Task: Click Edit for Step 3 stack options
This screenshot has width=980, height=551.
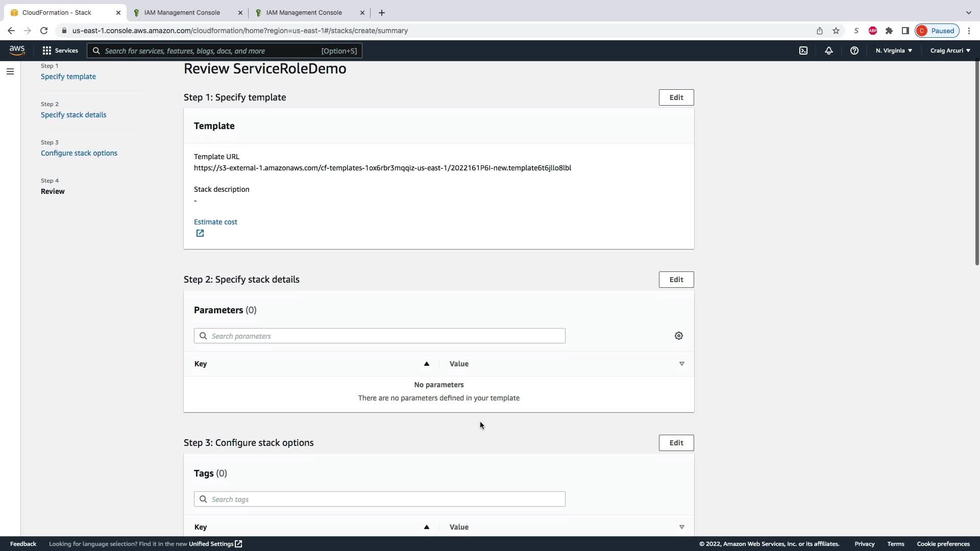Action: pyautogui.click(x=676, y=443)
